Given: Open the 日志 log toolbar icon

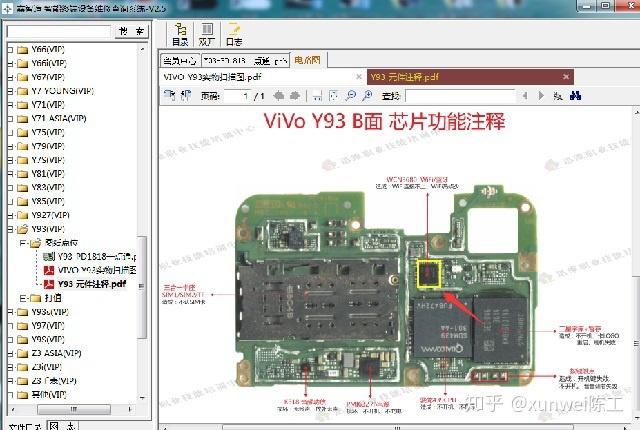Looking at the screenshot, I should tap(234, 34).
